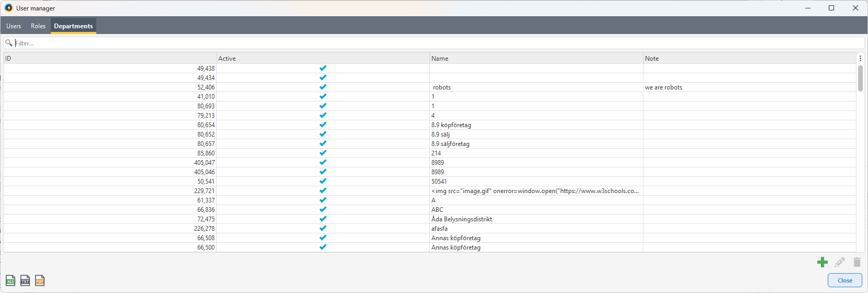
Task: Click the pencil edit department icon
Action: pos(840,262)
